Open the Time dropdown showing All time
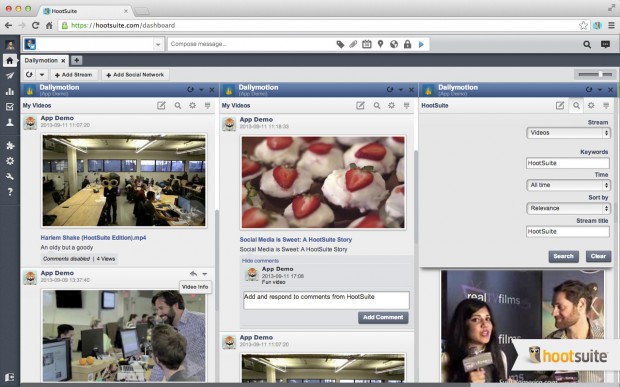Image resolution: width=620 pixels, height=387 pixels. (568, 185)
